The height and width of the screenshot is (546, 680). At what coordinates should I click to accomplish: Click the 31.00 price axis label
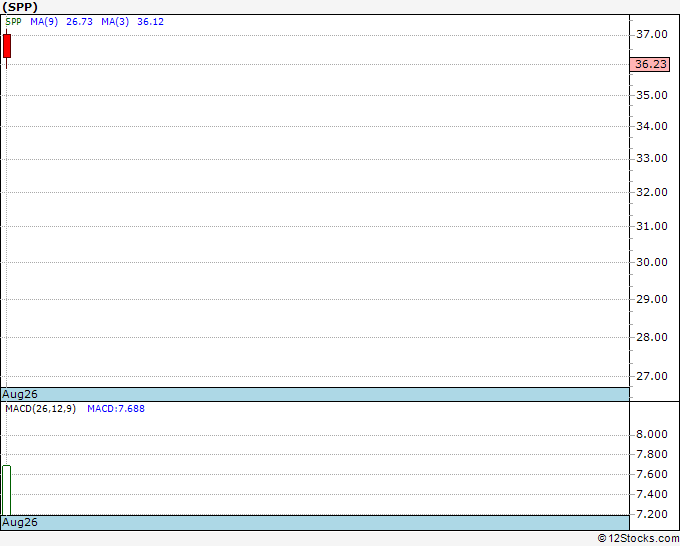coord(652,226)
